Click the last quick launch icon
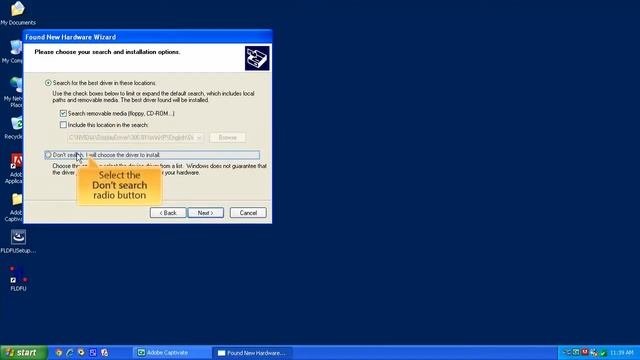 (x=104, y=353)
